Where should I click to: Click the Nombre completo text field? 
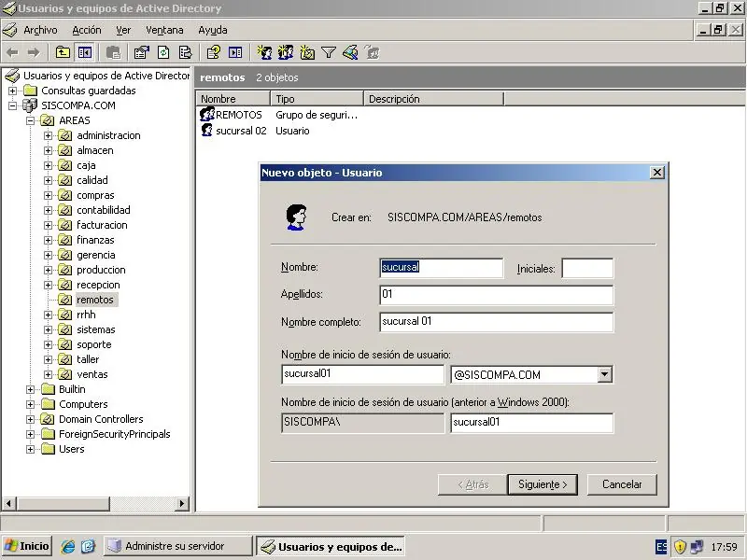497,322
